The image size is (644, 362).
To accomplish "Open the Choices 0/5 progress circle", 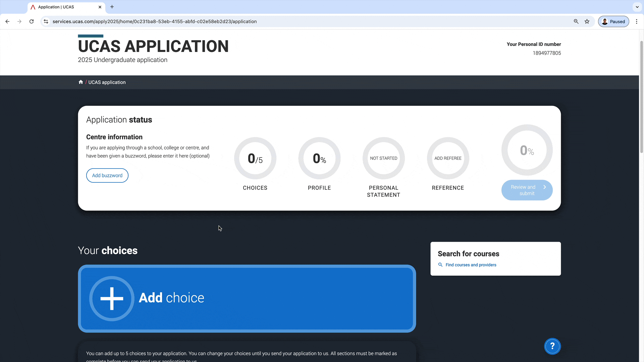I will point(255,158).
